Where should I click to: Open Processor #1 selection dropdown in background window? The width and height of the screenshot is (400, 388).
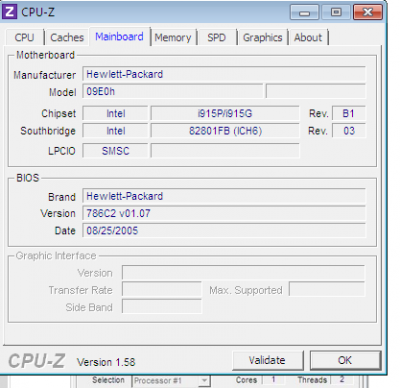171,380
